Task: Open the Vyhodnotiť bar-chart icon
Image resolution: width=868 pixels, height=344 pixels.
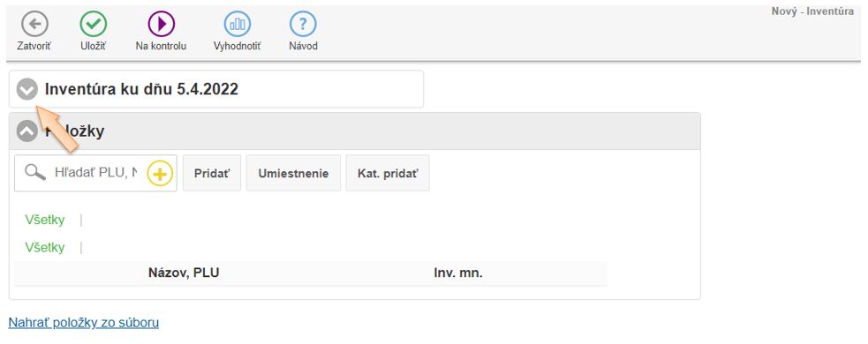Action: pos(237,25)
